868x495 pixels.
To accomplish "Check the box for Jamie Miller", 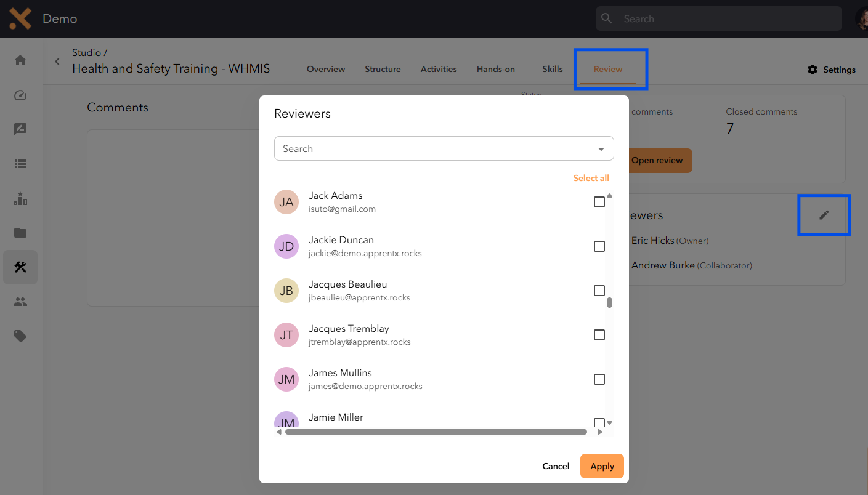I will (x=599, y=423).
